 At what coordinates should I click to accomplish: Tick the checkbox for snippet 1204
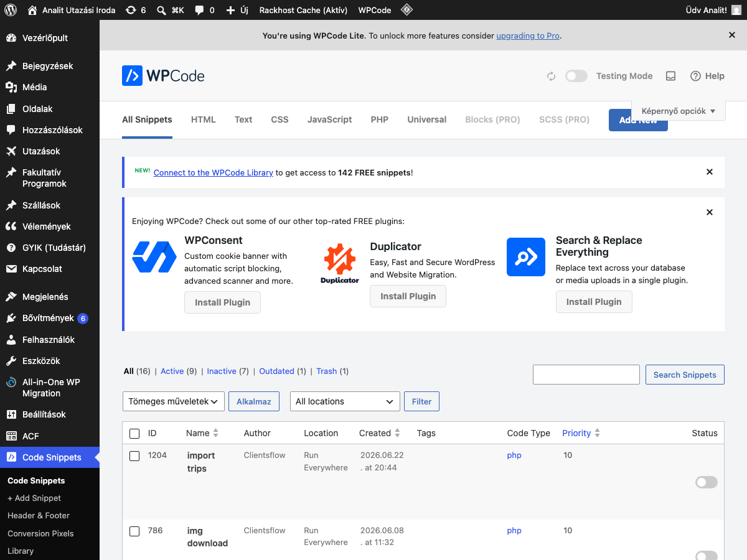click(134, 456)
